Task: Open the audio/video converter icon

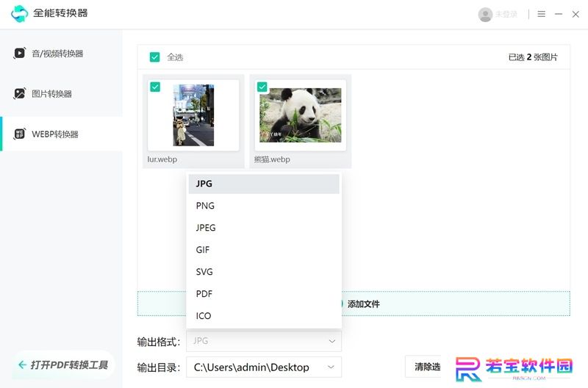Action: pos(20,53)
